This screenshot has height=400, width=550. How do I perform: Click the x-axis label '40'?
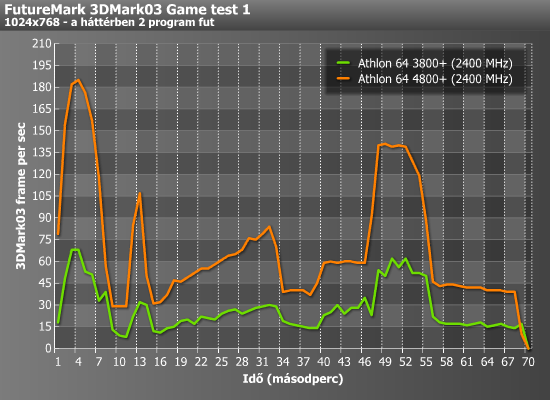coord(324,361)
